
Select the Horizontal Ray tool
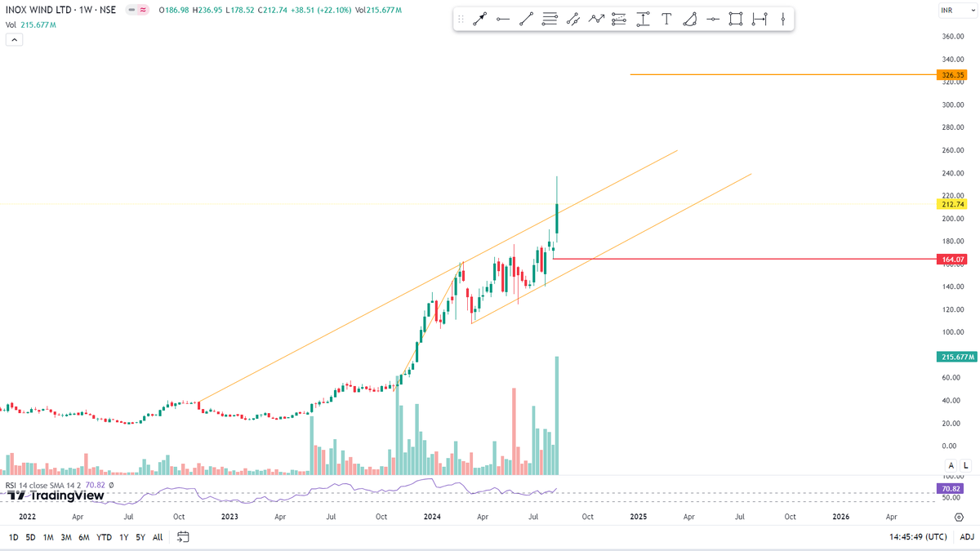click(x=503, y=19)
